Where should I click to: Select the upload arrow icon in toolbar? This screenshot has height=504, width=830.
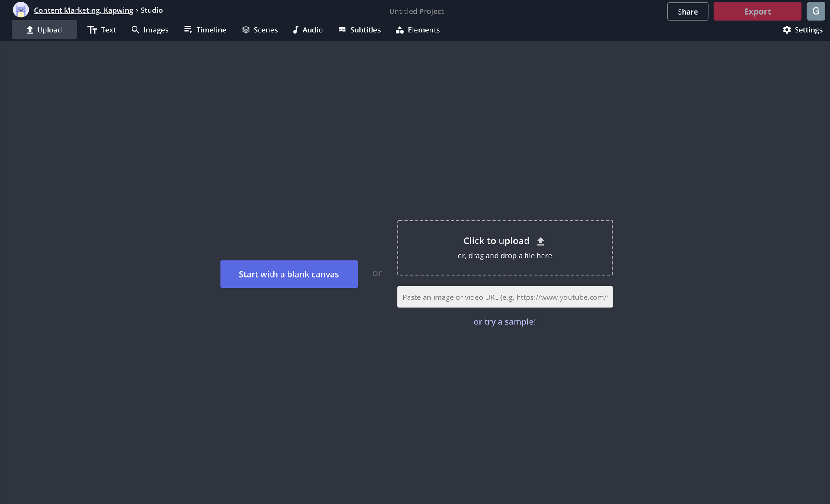coord(30,30)
